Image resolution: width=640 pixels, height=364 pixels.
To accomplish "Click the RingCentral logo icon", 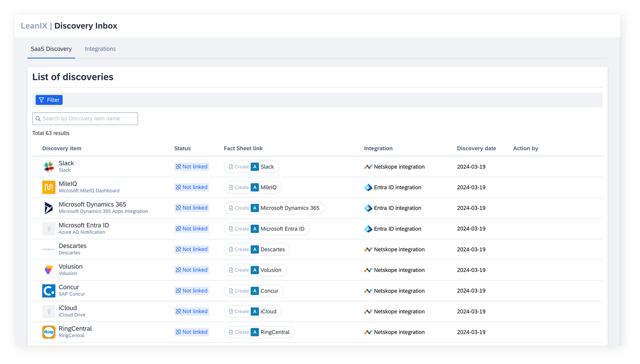I will coord(49,332).
